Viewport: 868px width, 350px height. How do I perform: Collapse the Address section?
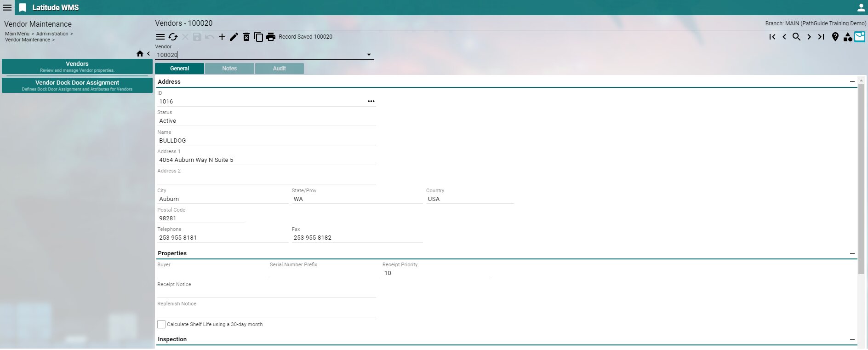(x=852, y=81)
